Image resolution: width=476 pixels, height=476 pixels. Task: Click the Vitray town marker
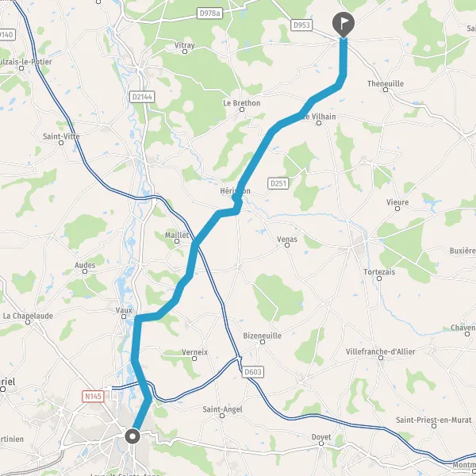tap(185, 52)
